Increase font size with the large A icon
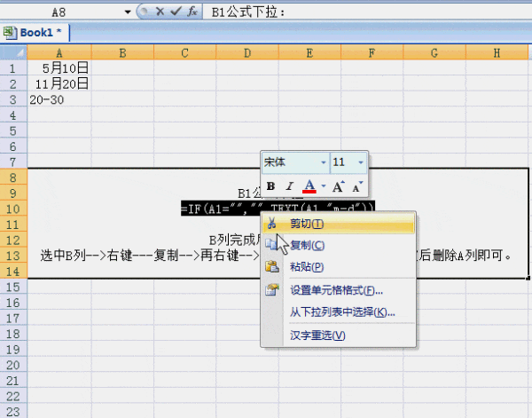 click(x=339, y=186)
